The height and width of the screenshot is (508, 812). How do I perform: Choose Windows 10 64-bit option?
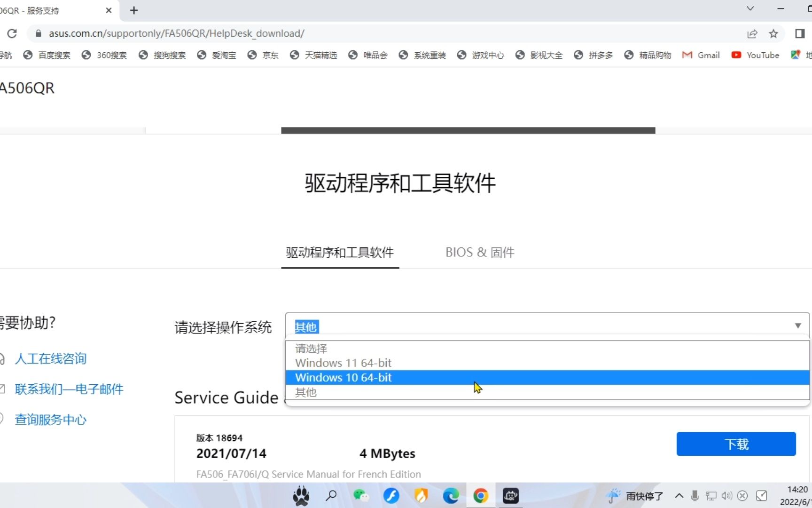click(547, 377)
